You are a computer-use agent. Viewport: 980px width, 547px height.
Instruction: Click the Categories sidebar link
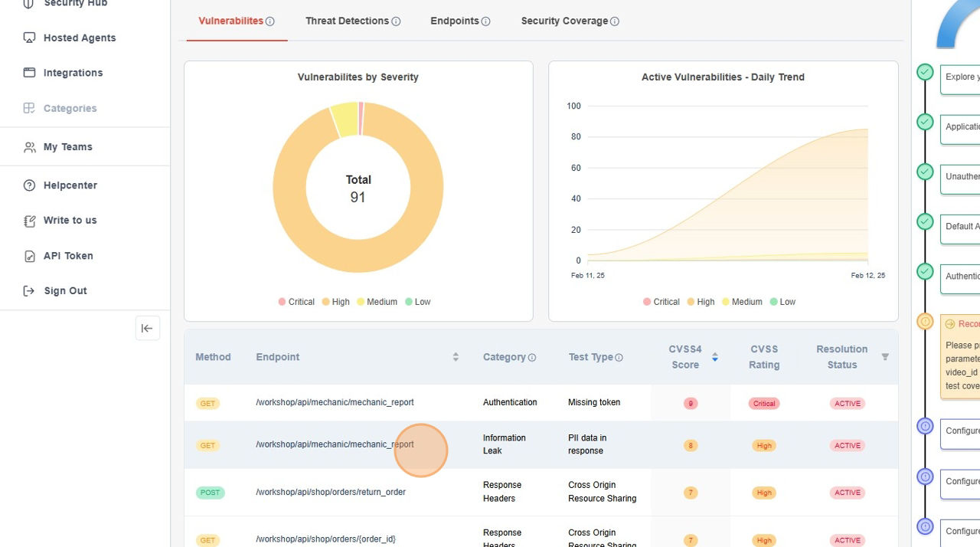[70, 108]
